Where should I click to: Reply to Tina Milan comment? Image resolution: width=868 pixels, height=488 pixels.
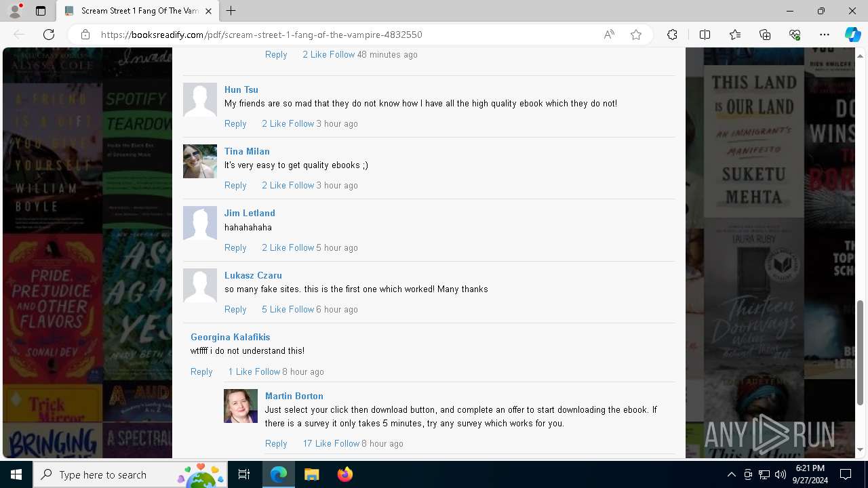pos(235,185)
